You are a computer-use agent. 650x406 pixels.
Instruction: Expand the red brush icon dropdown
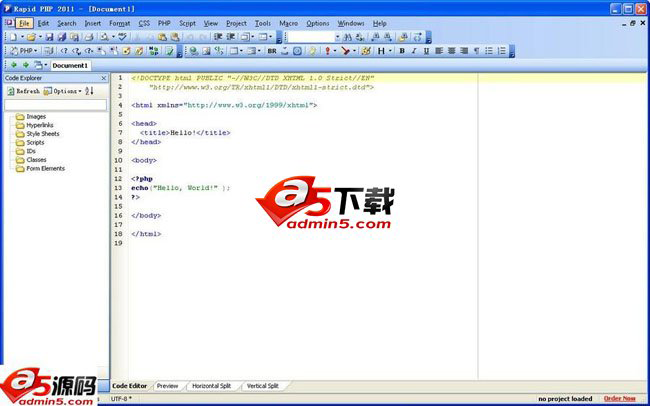354,51
